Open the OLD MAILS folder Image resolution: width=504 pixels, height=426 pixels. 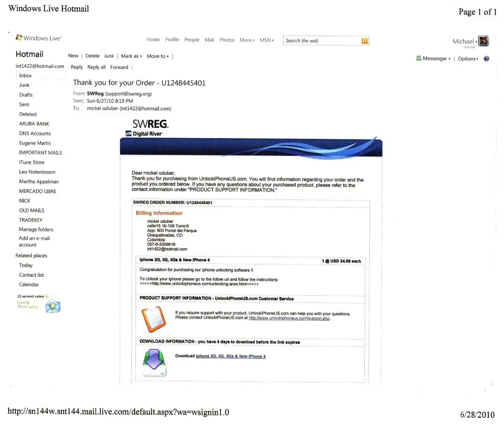pyautogui.click(x=32, y=210)
